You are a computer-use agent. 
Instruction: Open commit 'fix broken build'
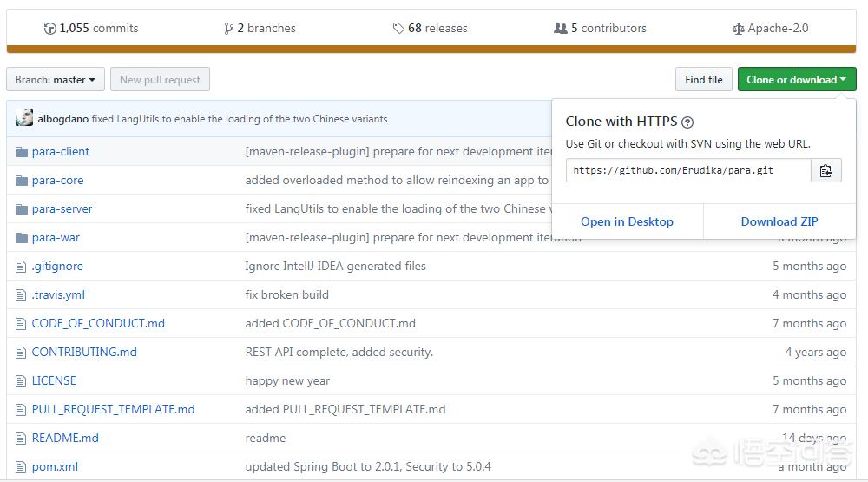click(x=286, y=295)
